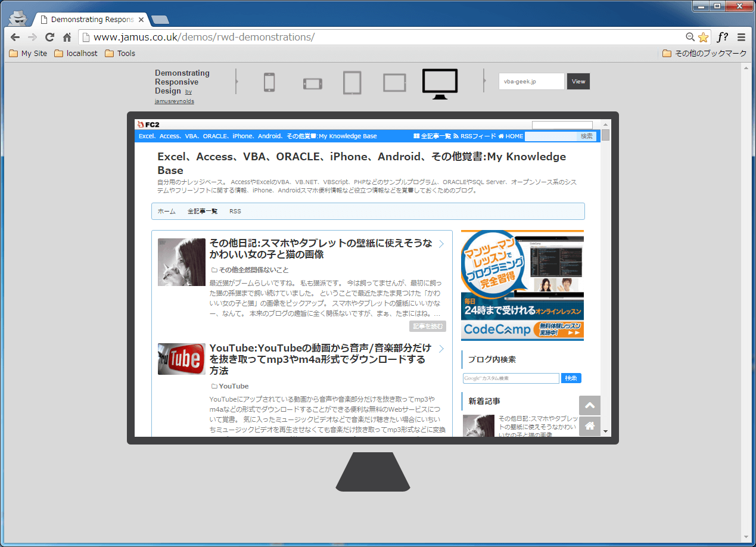Switch to the ホーム tab
The width and height of the screenshot is (756, 547).
pos(166,211)
